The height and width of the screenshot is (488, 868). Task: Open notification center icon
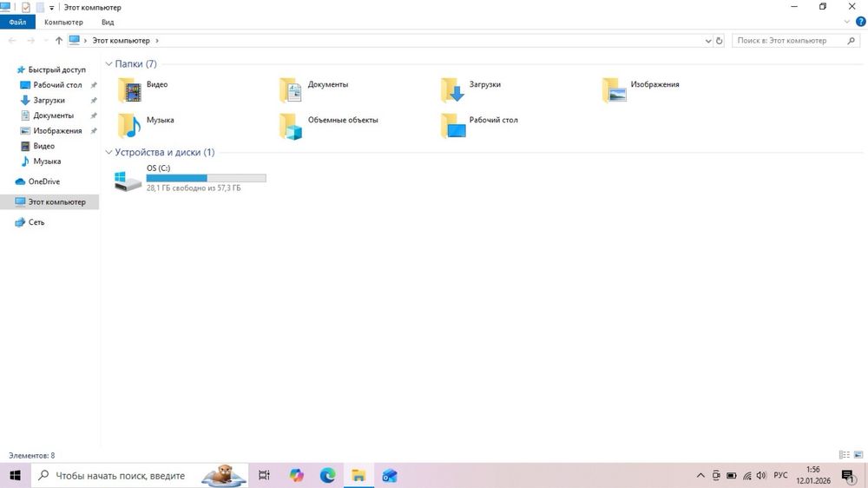point(848,475)
